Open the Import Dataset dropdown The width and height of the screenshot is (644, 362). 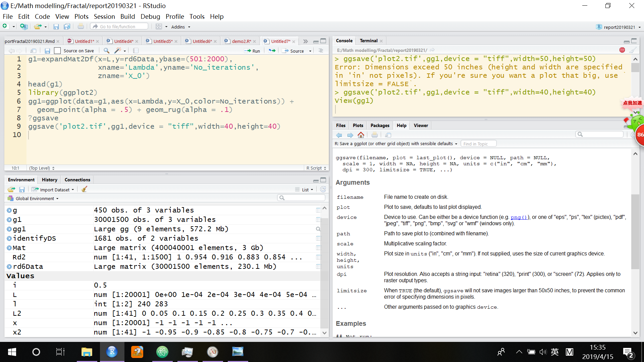point(53,189)
